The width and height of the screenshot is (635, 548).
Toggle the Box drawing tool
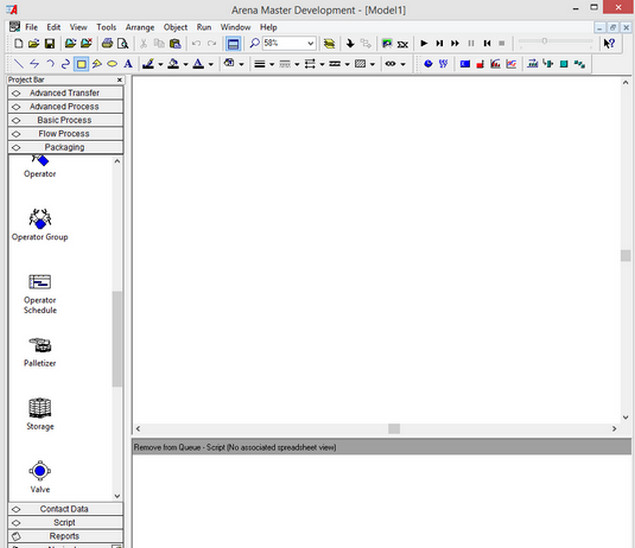click(81, 64)
